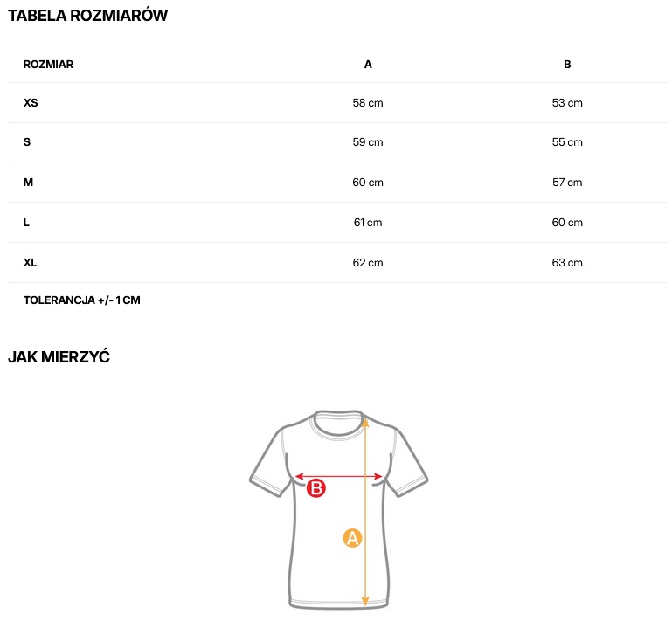Click the orange A marker on the shirt
The height and width of the screenshot is (628, 672).
352,538
